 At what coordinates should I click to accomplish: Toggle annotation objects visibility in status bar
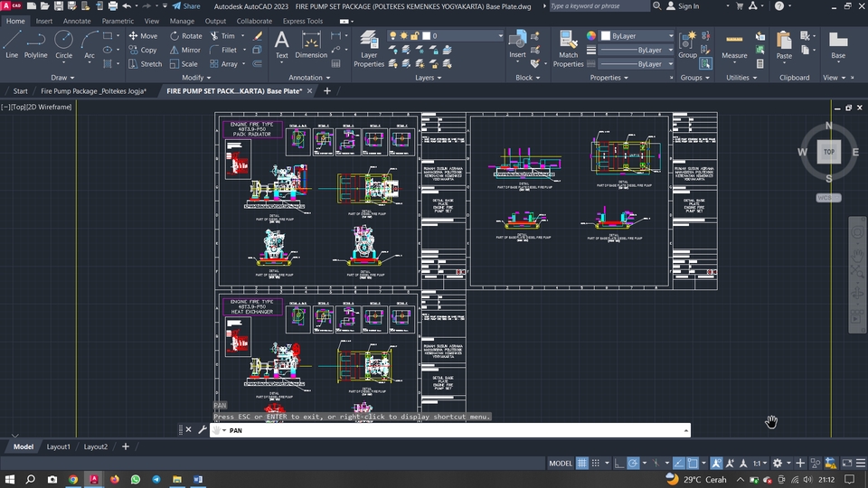click(x=716, y=463)
